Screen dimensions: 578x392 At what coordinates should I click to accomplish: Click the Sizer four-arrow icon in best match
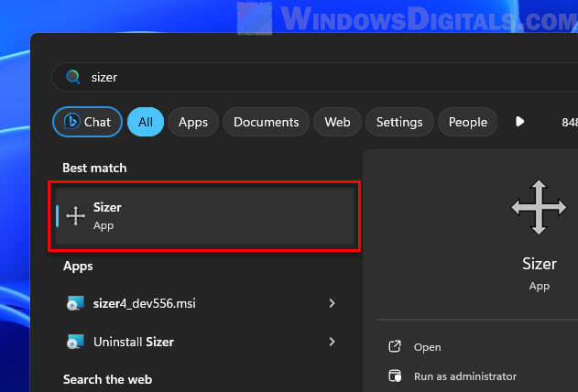[75, 216]
